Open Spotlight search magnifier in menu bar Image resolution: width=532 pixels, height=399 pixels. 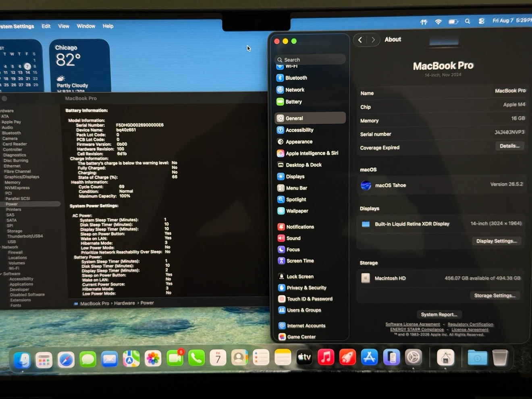(468, 21)
